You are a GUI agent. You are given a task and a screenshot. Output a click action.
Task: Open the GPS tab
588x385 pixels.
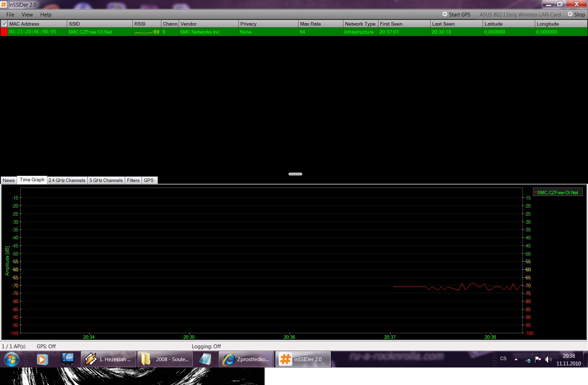pos(149,180)
